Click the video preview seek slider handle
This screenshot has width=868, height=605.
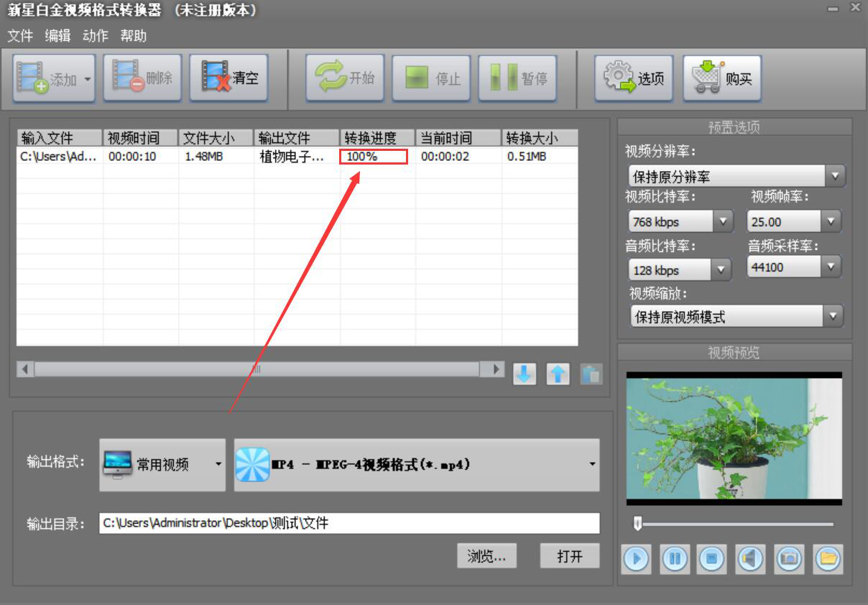click(637, 524)
